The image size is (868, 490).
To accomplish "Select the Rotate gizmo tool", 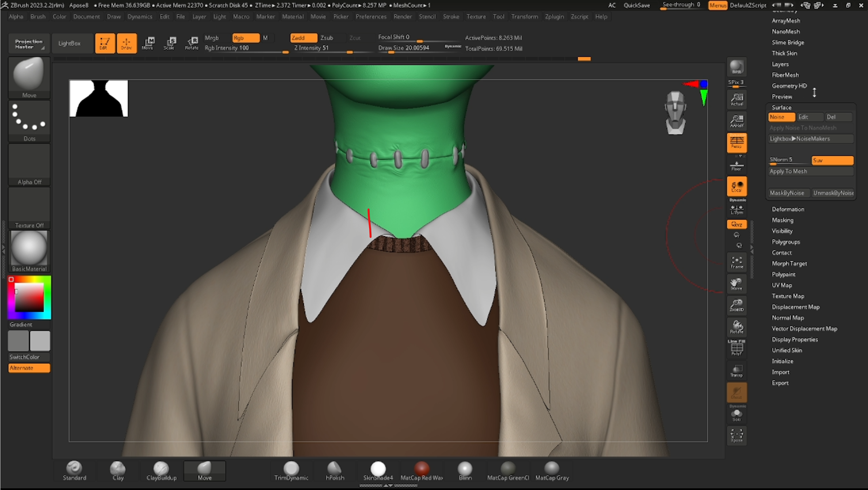I will tap(192, 43).
